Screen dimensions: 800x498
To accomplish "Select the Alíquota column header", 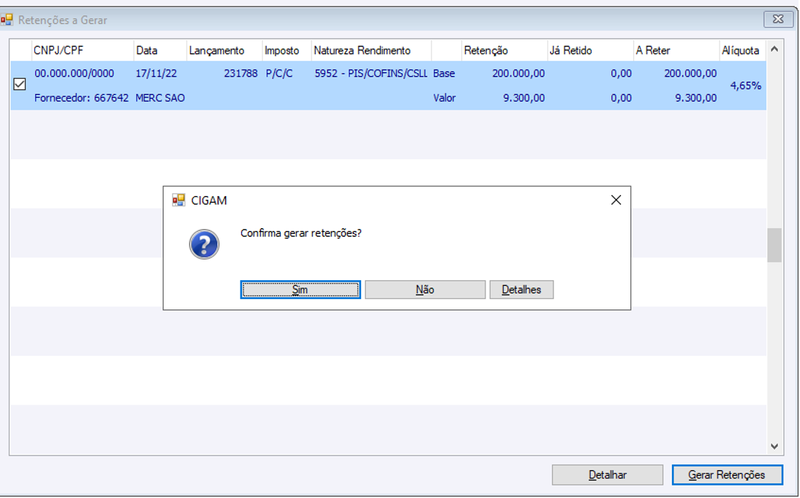I will click(742, 51).
